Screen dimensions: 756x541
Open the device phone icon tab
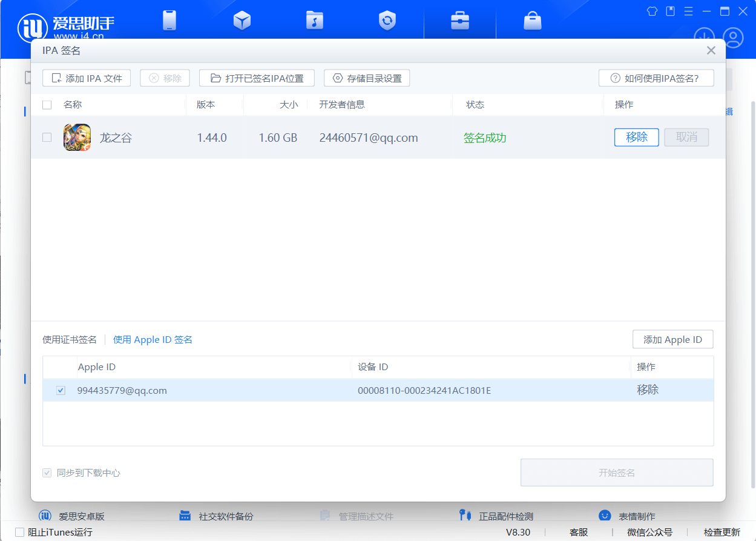tap(169, 21)
